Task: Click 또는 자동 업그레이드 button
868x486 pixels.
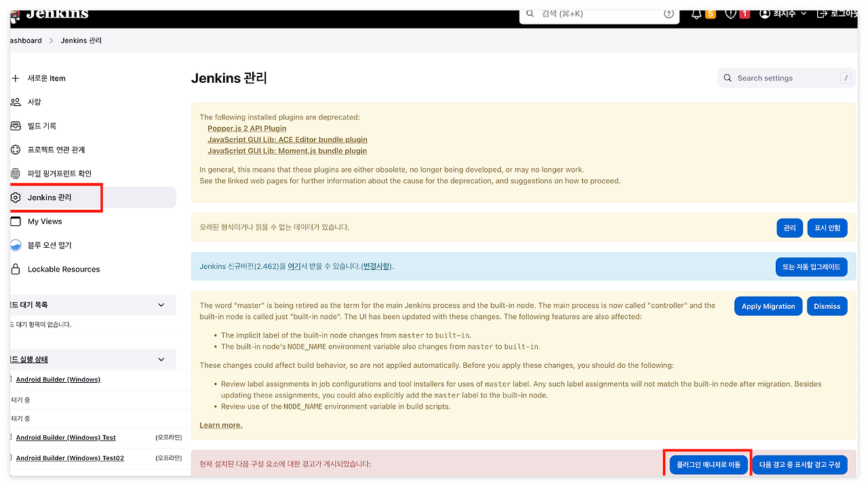Action: 811,267
